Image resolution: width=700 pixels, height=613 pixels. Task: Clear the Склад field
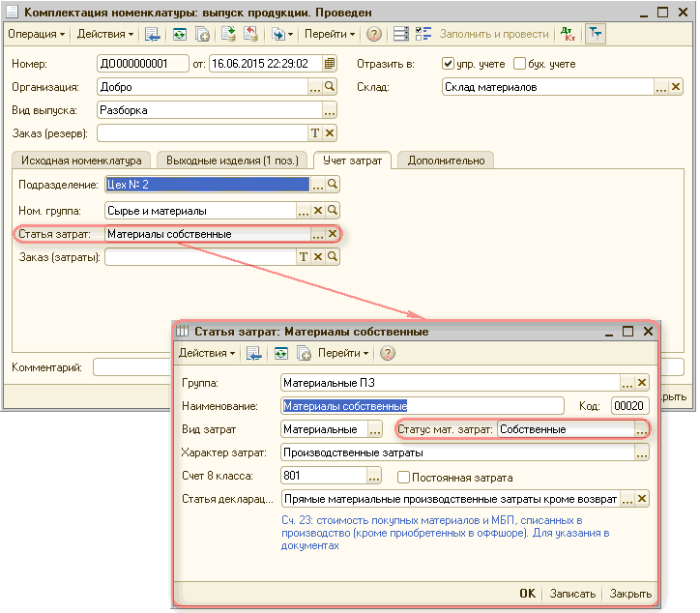676,87
